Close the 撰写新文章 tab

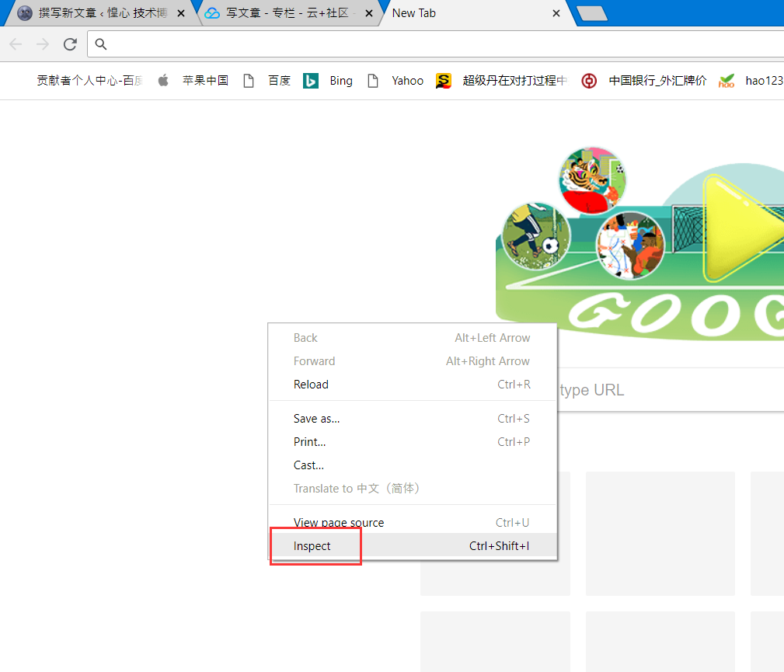(x=181, y=13)
